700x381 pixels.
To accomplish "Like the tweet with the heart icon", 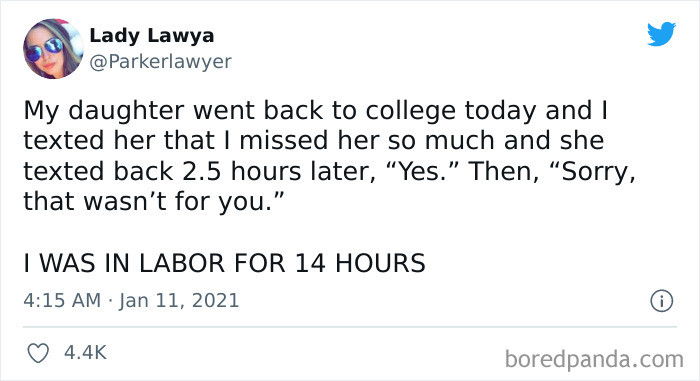I will coord(38,353).
